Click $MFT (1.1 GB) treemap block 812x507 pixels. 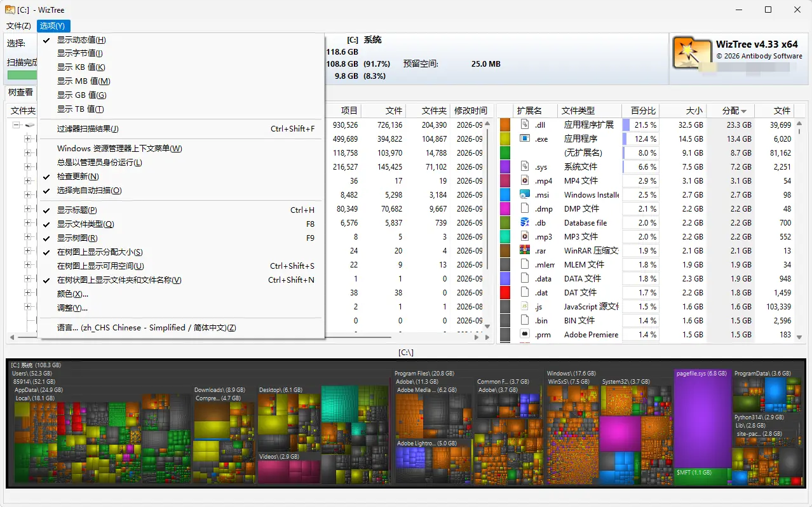click(702, 476)
